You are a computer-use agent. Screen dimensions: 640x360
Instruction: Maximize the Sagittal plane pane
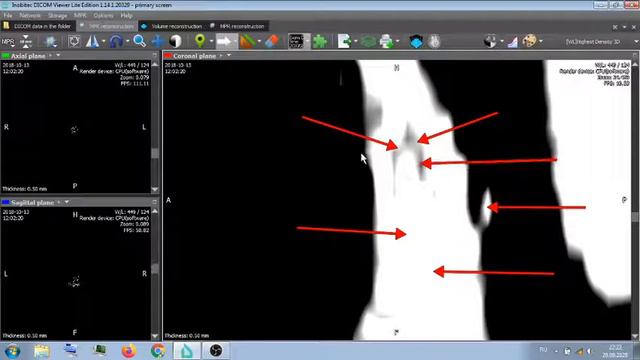pyautogui.click(x=155, y=202)
